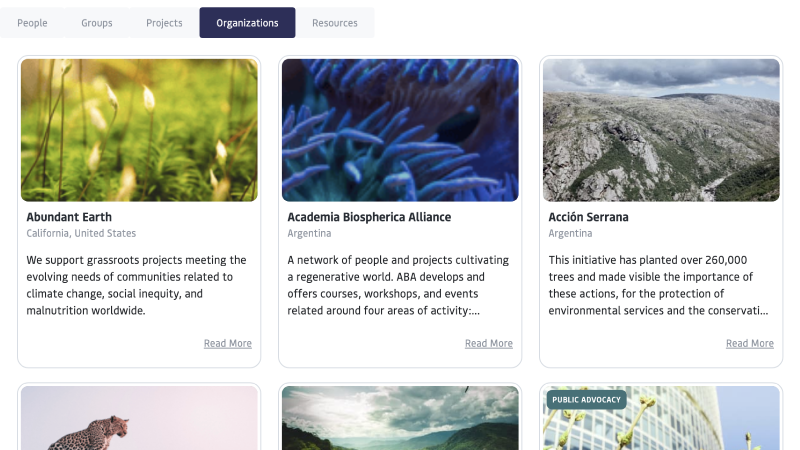Click the Abundant Earth title
The image size is (800, 450).
(x=69, y=217)
